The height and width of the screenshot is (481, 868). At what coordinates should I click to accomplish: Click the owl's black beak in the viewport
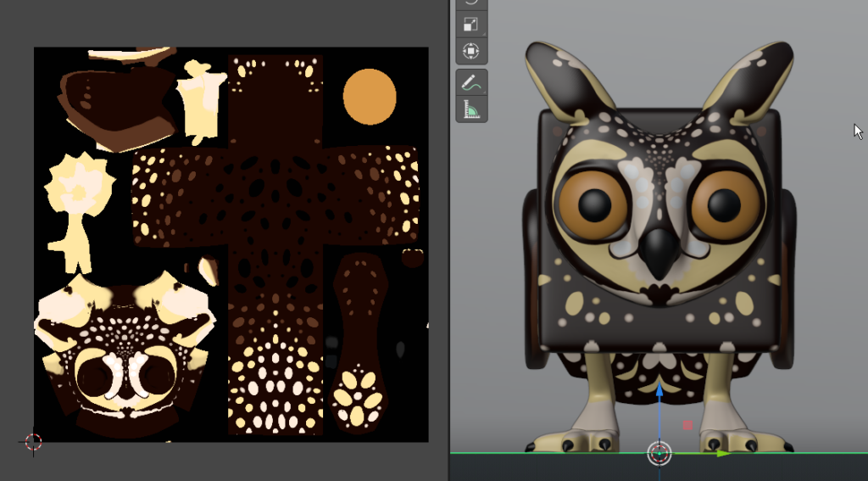coord(659,254)
